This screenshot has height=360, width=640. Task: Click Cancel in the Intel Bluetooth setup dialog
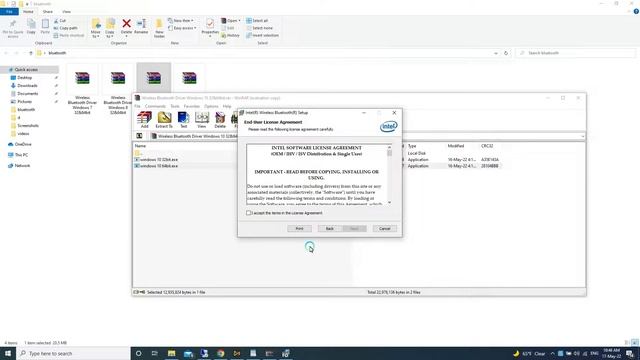[x=384, y=229]
